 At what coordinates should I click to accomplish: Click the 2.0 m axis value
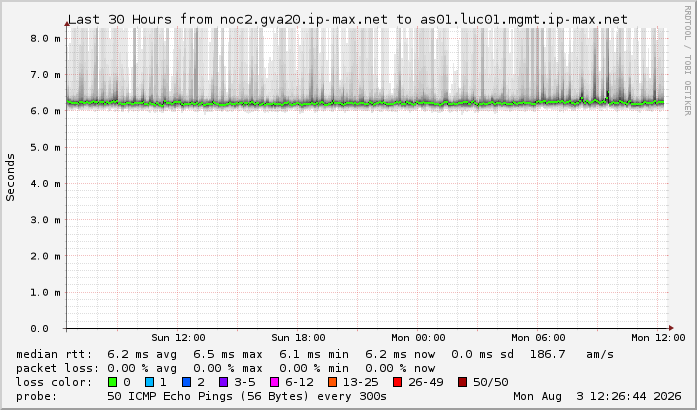click(x=45, y=256)
